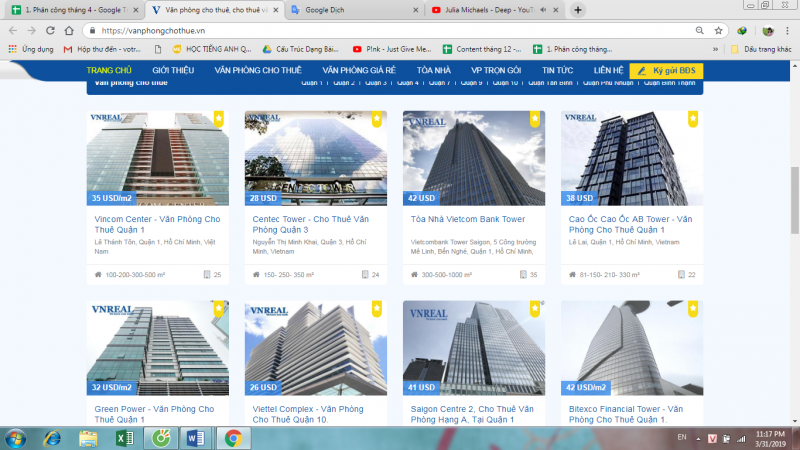The width and height of the screenshot is (800, 450).
Task: Open the Dấu trang khác bookmarks folder
Action: pyautogui.click(x=761, y=49)
